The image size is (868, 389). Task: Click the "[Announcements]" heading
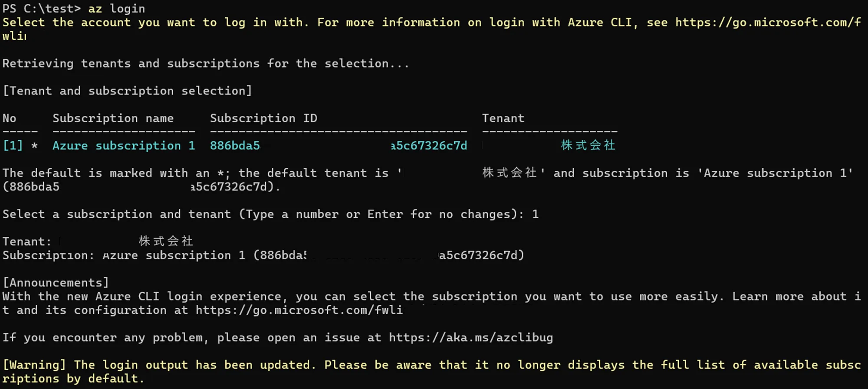tap(56, 283)
